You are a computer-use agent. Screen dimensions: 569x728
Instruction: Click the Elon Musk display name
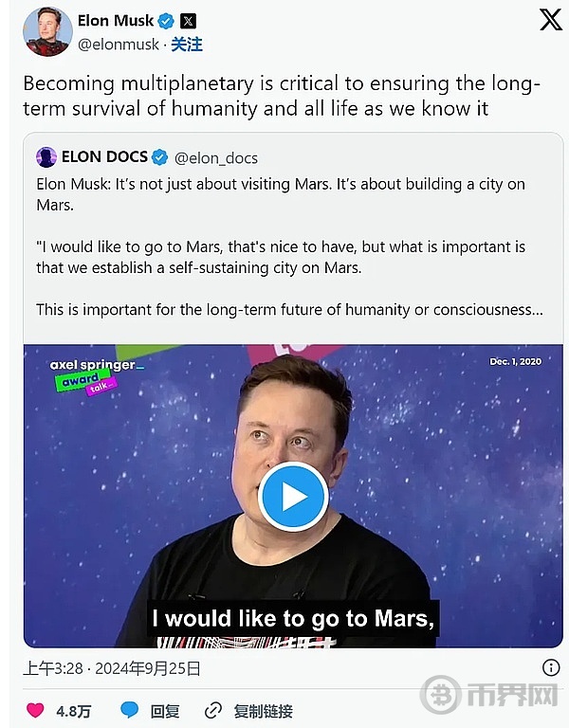click(x=116, y=21)
